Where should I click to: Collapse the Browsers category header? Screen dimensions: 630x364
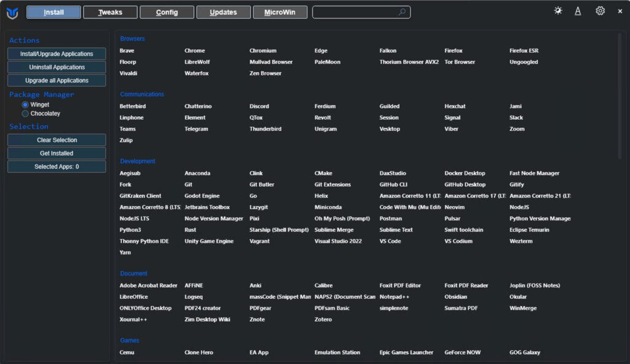(x=132, y=39)
